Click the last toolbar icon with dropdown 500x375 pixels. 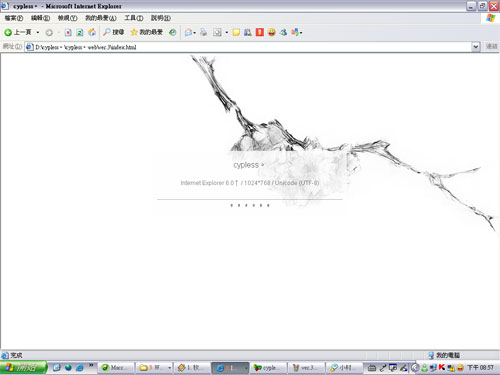(297, 32)
